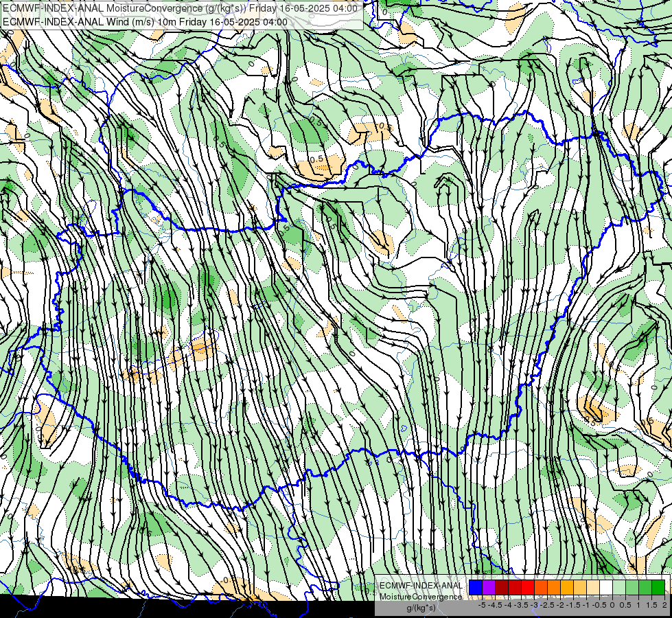Click the -1.5 tick label in legend
672x618 pixels.
[573, 605]
